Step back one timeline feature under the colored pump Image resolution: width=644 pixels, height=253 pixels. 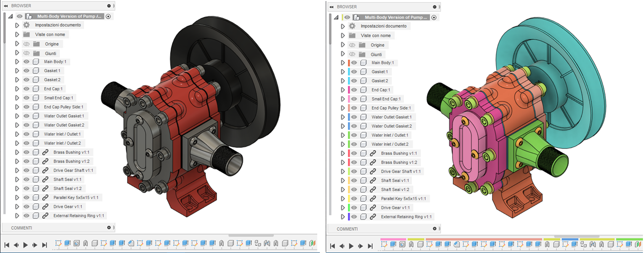pos(342,246)
